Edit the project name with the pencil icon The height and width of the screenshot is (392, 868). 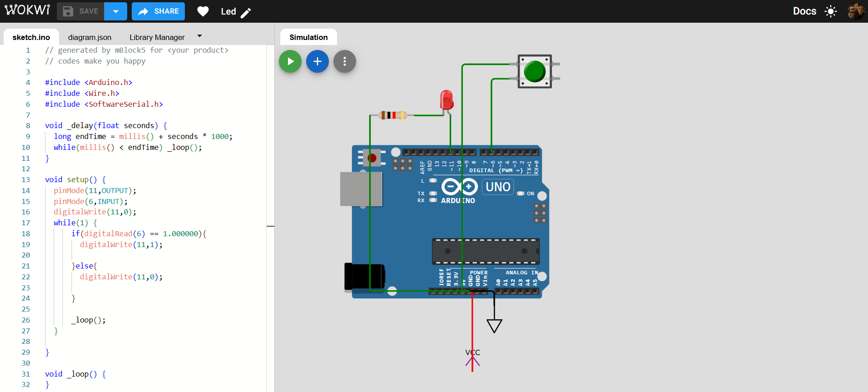coord(246,13)
